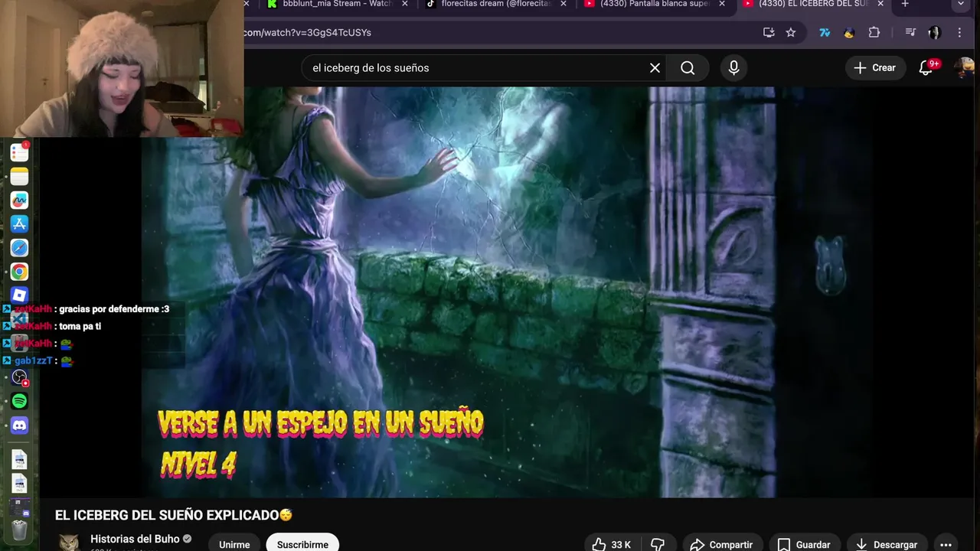The image size is (980, 551).
Task: Click the blue translate extension icon
Action: tap(825, 32)
